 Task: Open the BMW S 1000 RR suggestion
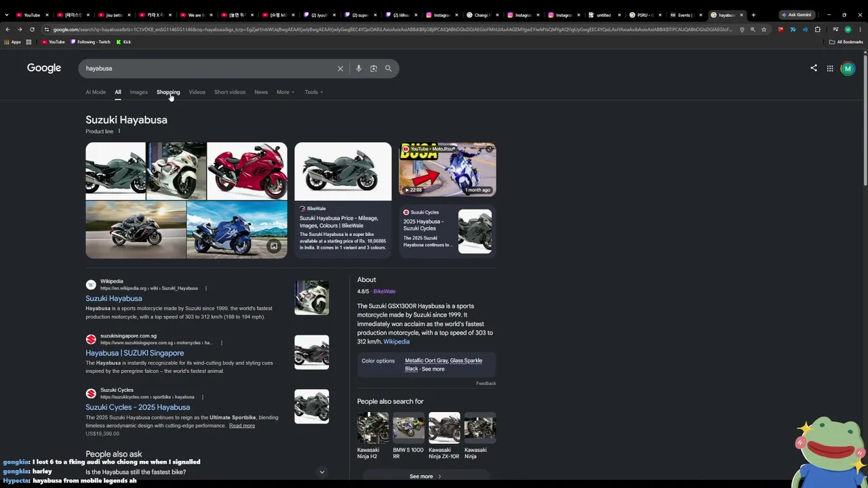(x=408, y=435)
